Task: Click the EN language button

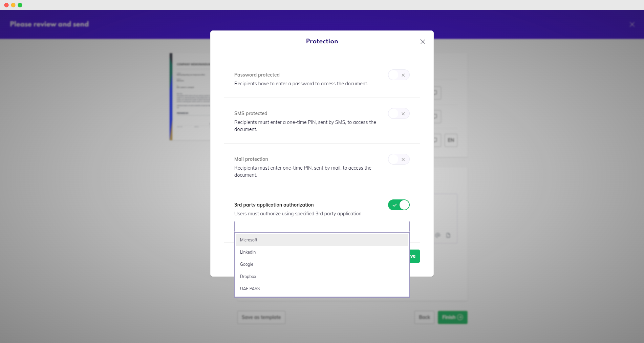Action: 451,140
